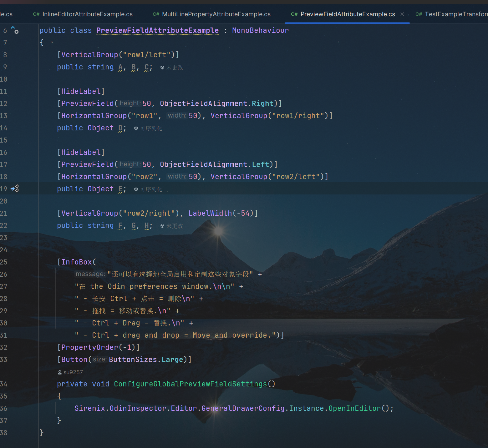
Task: Open the MultiLinePropertyAttributeExample.cs tab
Action: tap(216, 14)
